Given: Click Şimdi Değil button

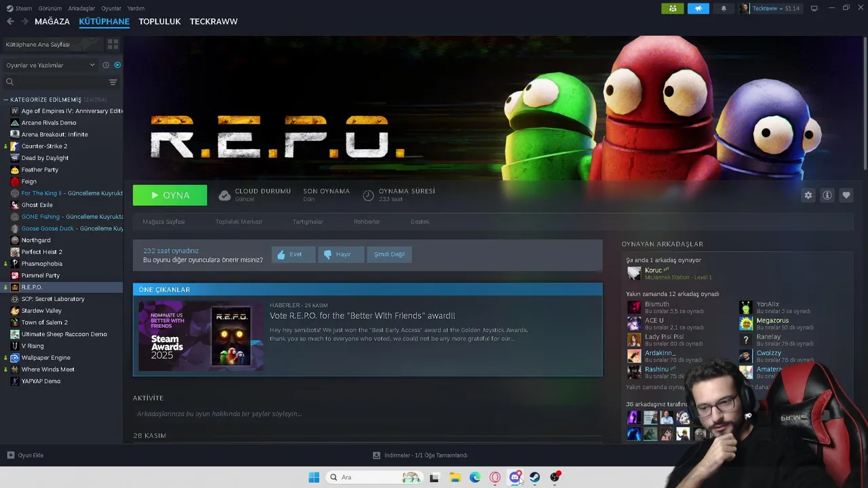Looking at the screenshot, I should pyautogui.click(x=389, y=254).
